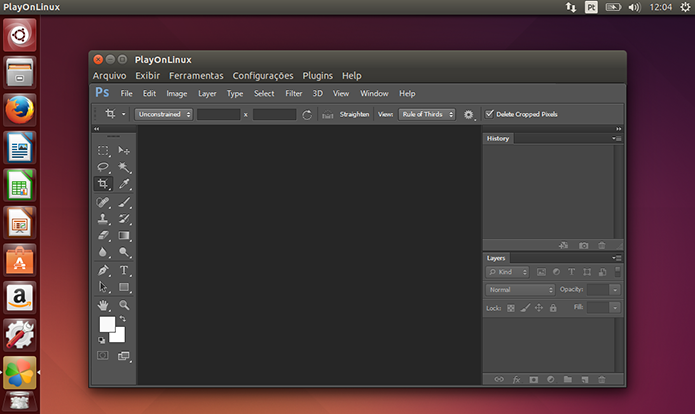Open PlayOnLinux Ferramentas menu
The height and width of the screenshot is (414, 695).
point(196,76)
